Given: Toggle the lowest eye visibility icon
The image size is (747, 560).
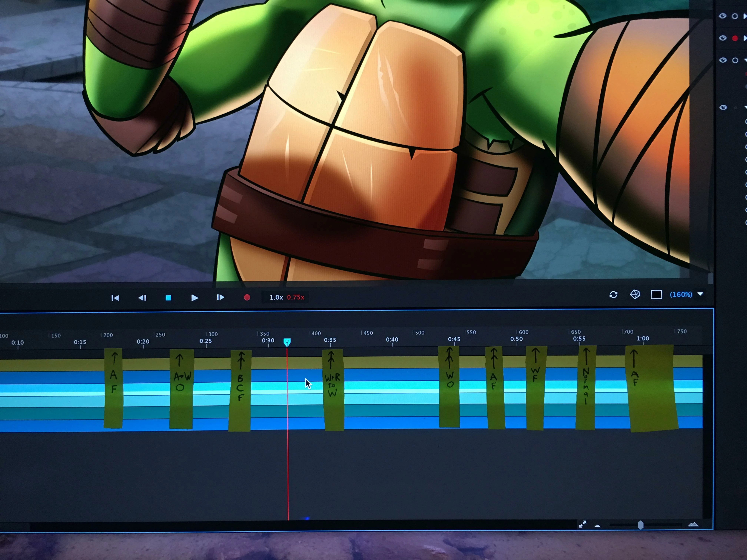Looking at the screenshot, I should click(723, 107).
